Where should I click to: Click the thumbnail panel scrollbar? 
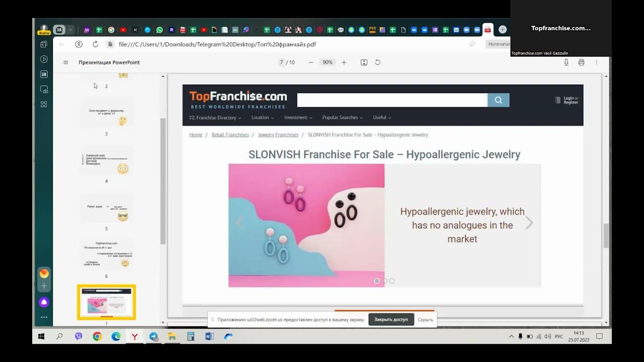coord(163,181)
